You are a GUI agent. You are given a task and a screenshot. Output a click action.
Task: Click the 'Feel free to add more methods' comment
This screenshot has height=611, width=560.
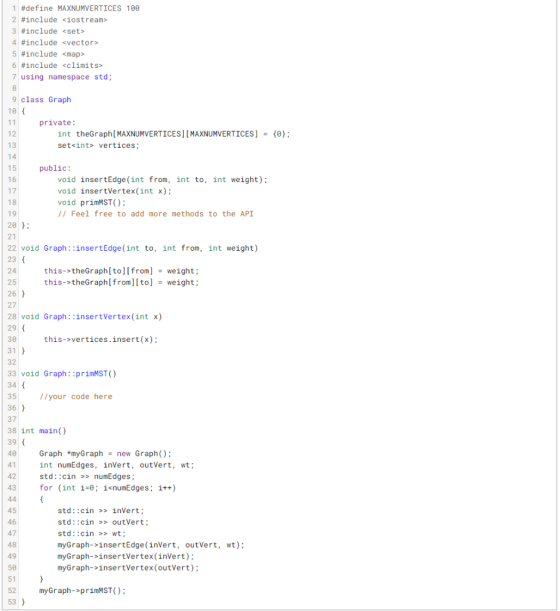tap(155, 214)
